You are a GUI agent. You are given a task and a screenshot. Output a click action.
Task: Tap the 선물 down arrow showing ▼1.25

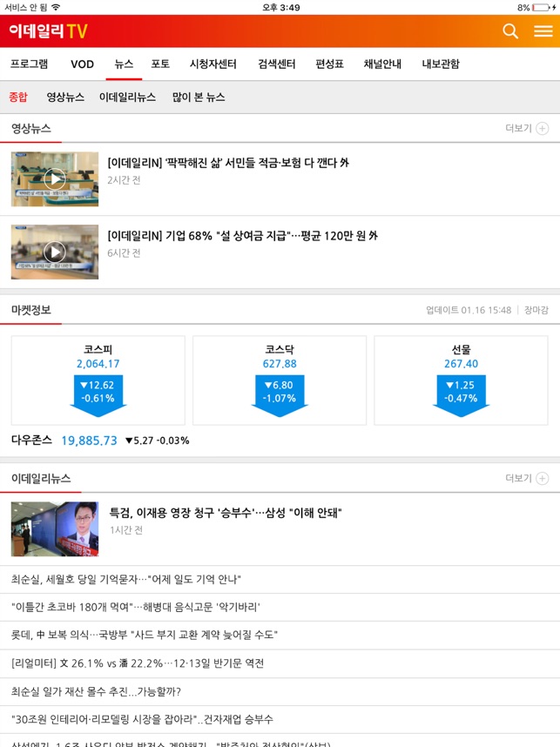pyautogui.click(x=461, y=395)
